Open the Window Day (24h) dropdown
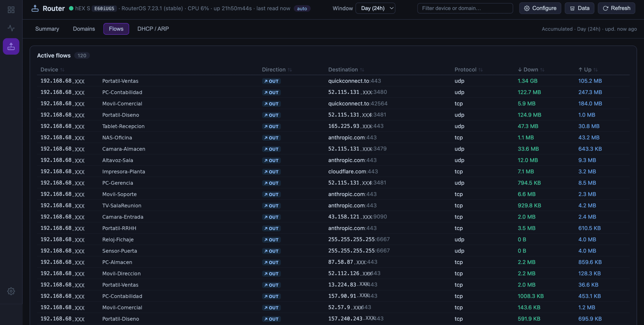Viewport: 644px width, 325px height. (375, 8)
